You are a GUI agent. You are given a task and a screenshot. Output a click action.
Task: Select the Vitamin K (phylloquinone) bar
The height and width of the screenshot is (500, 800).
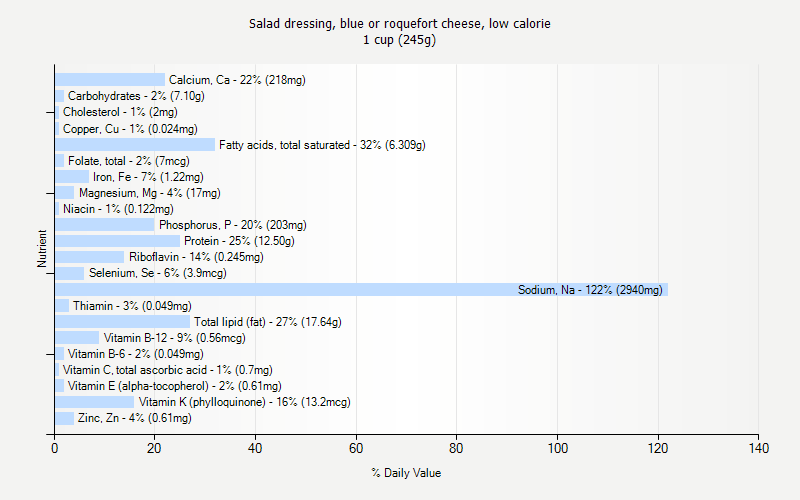tap(94, 402)
